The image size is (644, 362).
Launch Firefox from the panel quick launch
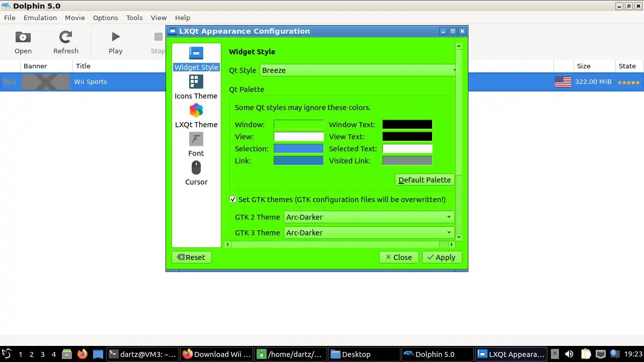point(82,354)
